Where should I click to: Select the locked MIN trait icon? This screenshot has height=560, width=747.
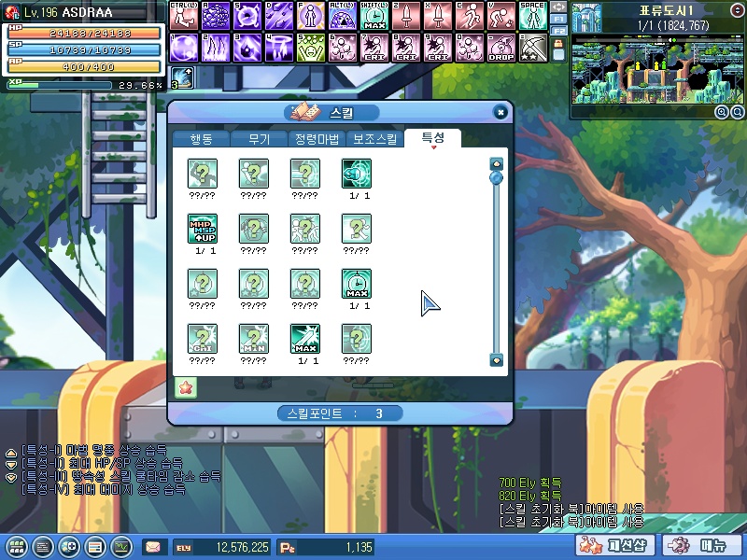pyautogui.click(x=254, y=339)
